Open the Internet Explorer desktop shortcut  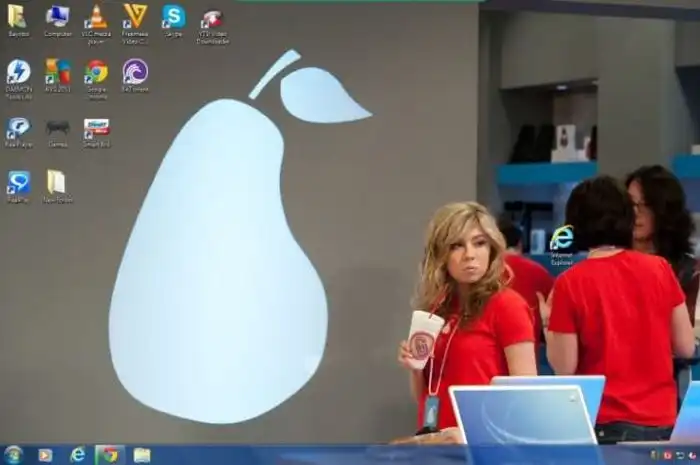pos(562,239)
